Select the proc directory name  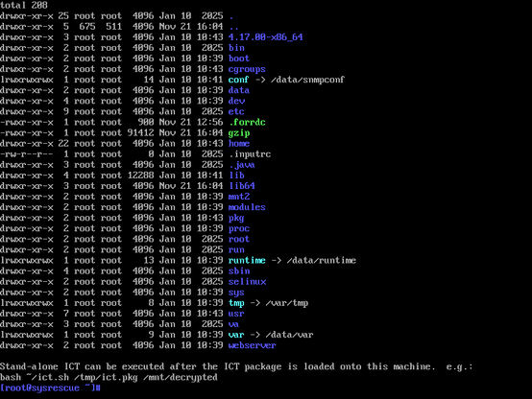239,228
